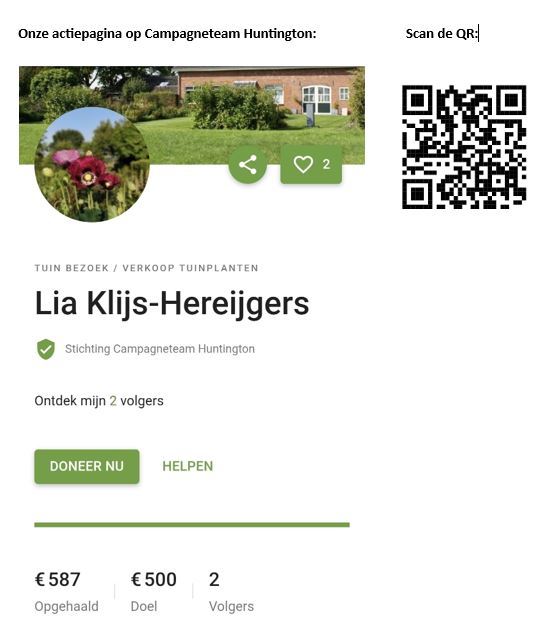Click the Tuin Bezoek / Verkoop Tuinplanten label
540x641 pixels.
(146, 268)
